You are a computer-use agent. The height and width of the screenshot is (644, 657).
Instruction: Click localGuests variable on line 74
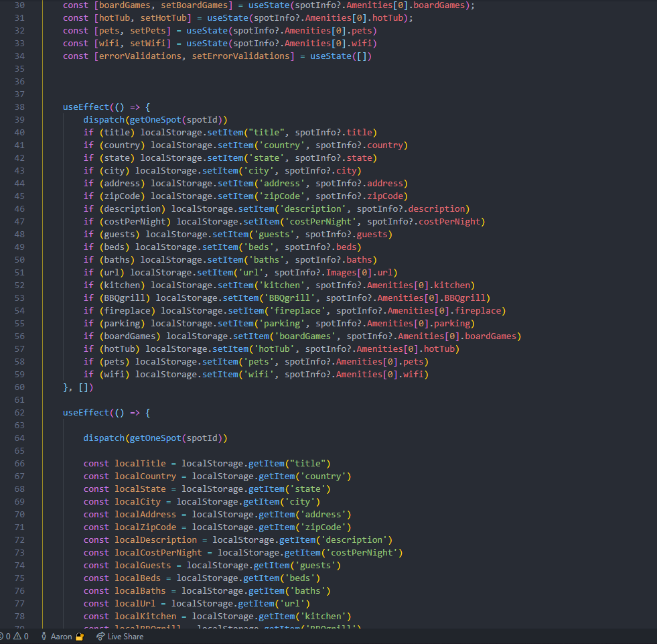coord(143,565)
